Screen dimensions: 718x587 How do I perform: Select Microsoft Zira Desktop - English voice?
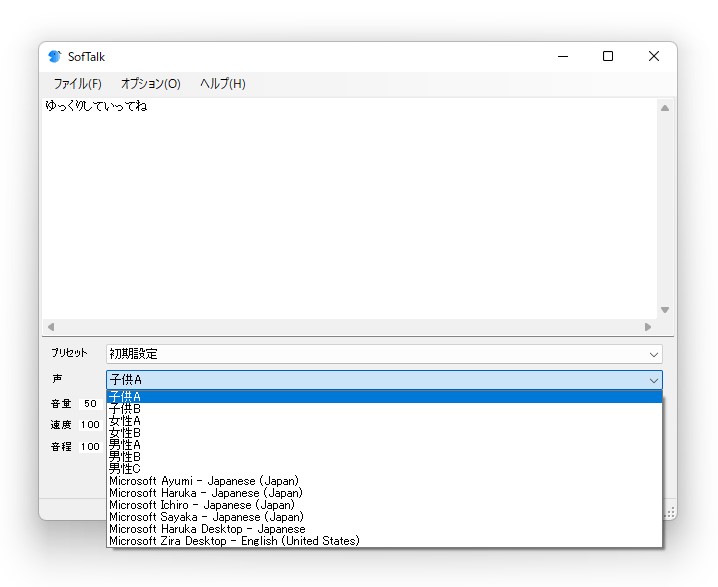(x=384, y=541)
